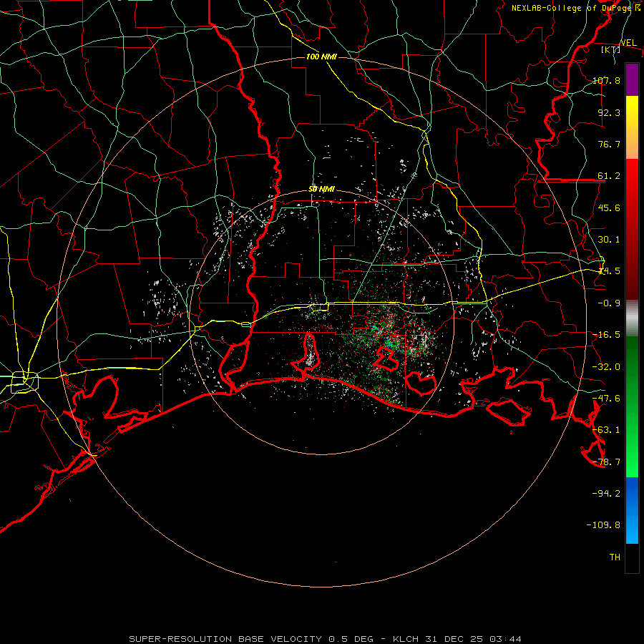Screen dimensions: 644x644
Task: Pick the bright red segment of the color bar
Action: (x=632, y=177)
